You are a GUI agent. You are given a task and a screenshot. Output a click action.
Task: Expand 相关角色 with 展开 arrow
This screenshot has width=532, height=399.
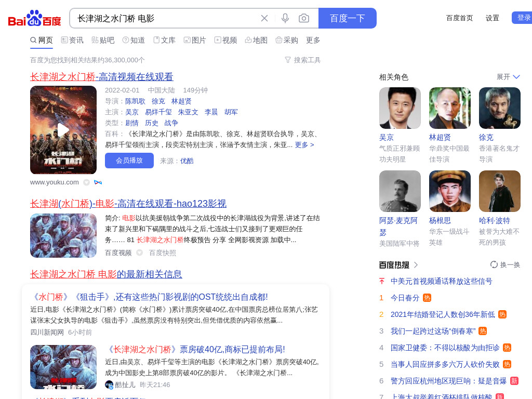(x=508, y=77)
